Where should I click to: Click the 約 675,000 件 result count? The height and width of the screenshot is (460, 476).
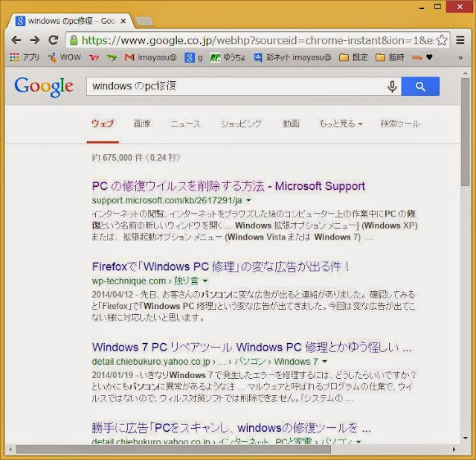(135, 158)
